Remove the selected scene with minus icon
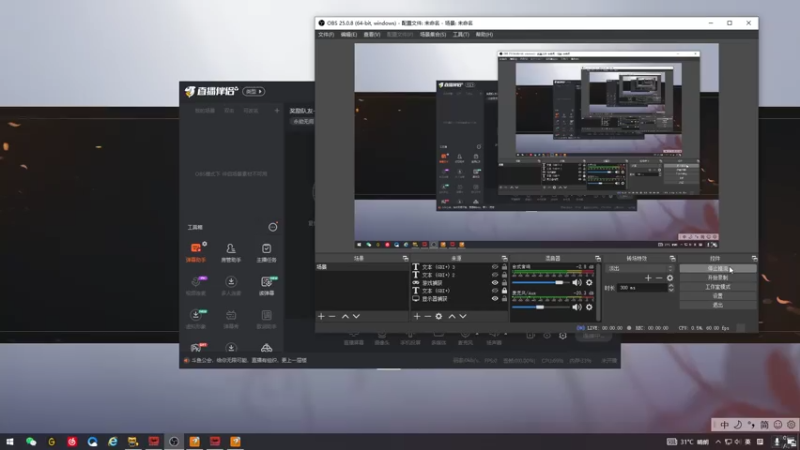Screen dimensions: 800x450 332,316
